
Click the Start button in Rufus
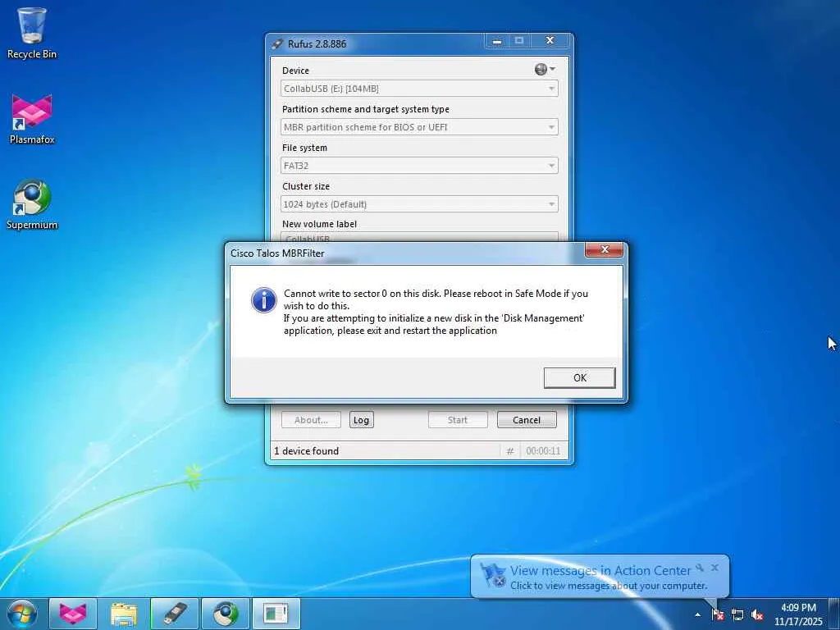pos(458,420)
